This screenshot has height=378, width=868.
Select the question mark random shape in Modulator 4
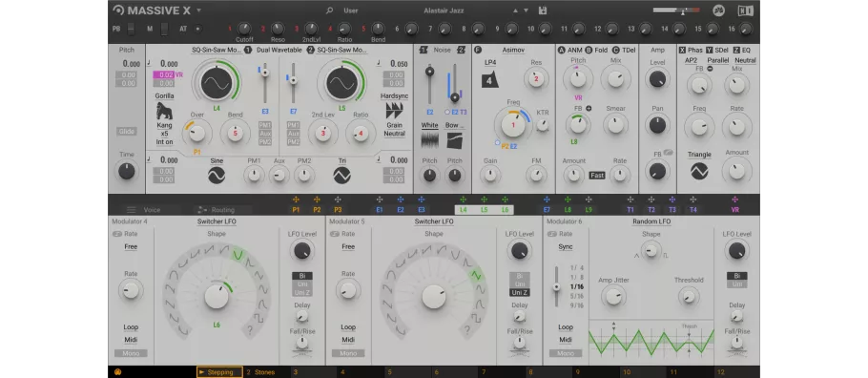[x=250, y=330]
